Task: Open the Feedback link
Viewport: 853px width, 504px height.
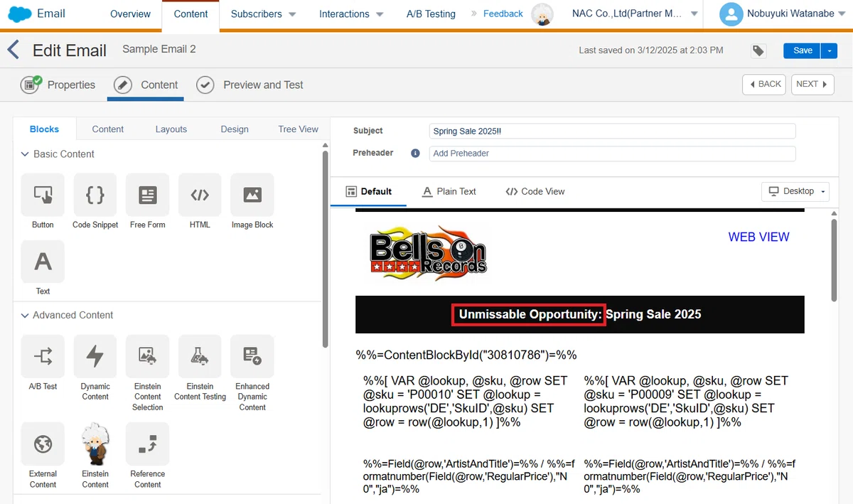Action: click(503, 14)
